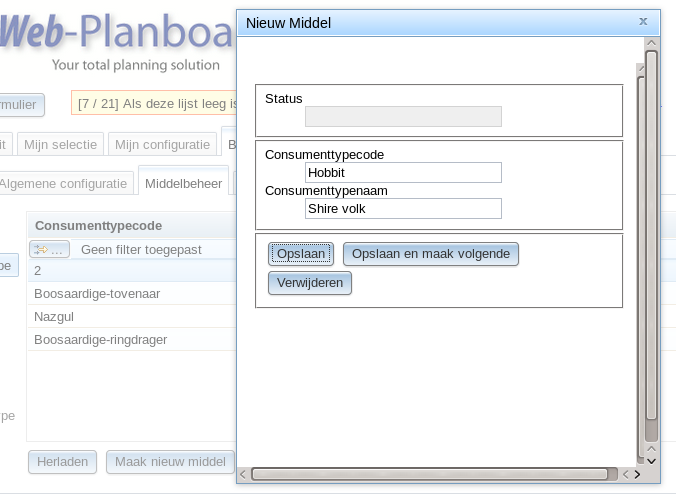Open the Mijn selectie tab
Screen dimensions: 676x494
60,144
